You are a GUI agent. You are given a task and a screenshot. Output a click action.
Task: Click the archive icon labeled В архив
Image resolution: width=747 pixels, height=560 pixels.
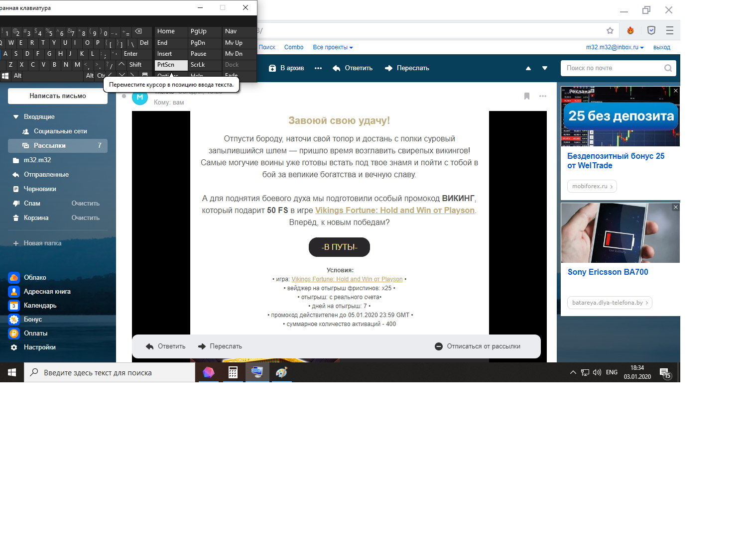[x=272, y=68]
